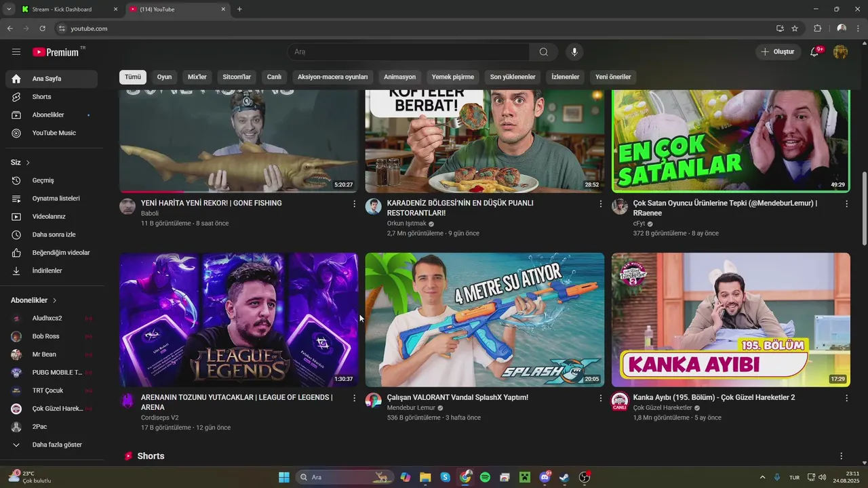Start voice search with microphone
Viewport: 868px width, 488px height.
click(574, 52)
